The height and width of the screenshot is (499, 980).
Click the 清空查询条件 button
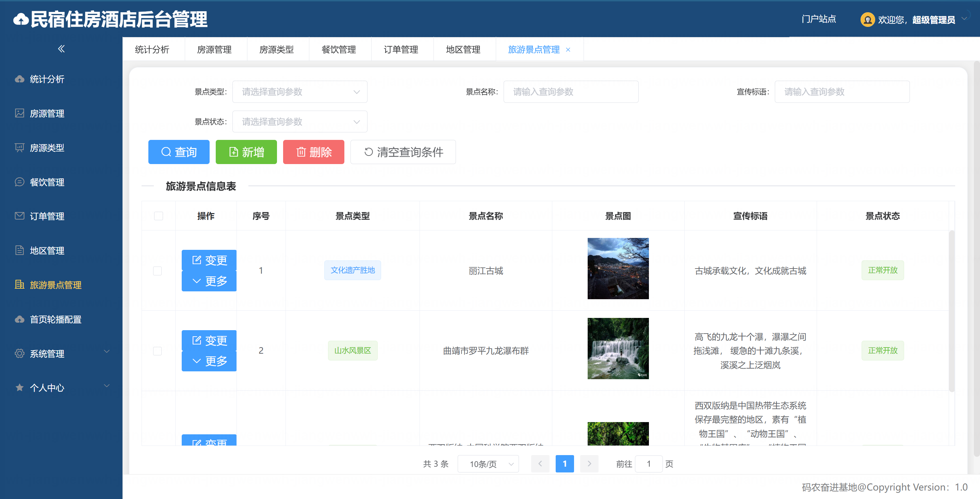403,152
